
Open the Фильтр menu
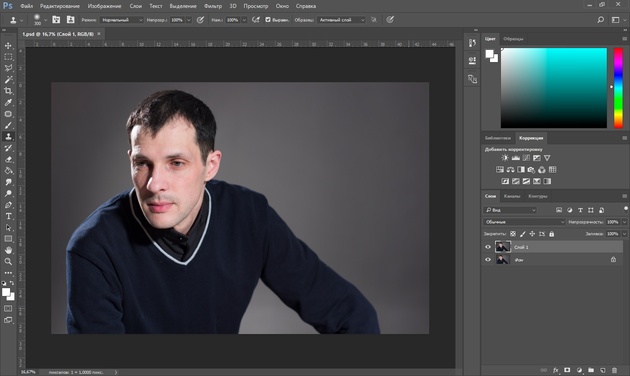click(213, 6)
